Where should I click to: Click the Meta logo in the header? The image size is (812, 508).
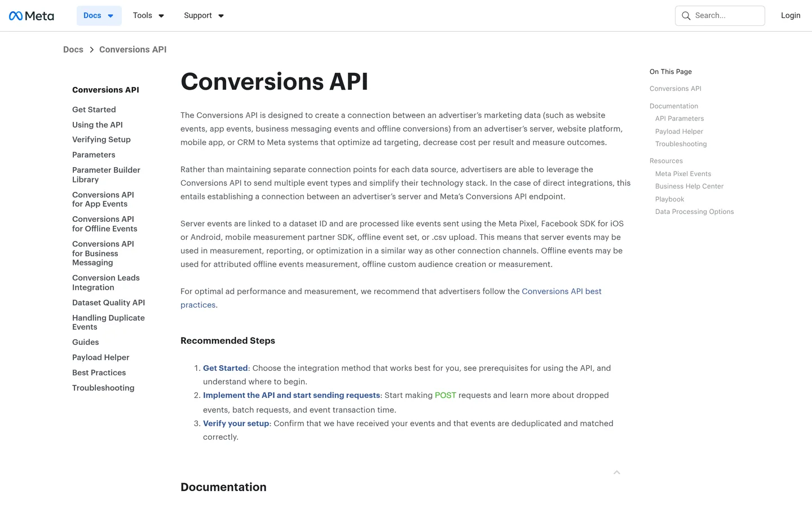click(31, 15)
